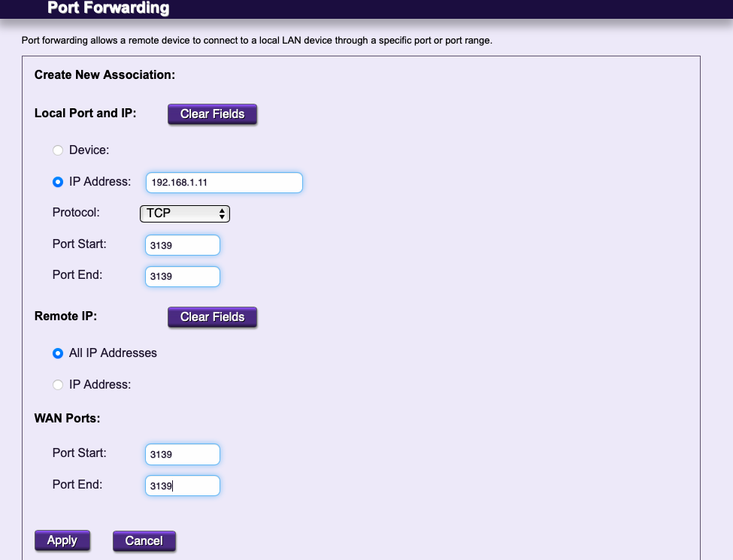Click the Local Port and IP label

tap(85, 114)
